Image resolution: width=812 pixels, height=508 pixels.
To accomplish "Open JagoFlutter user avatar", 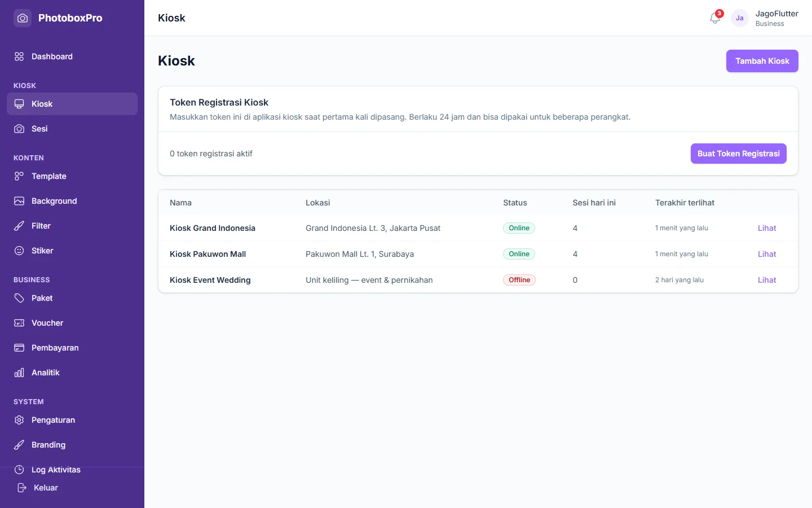I will (740, 18).
